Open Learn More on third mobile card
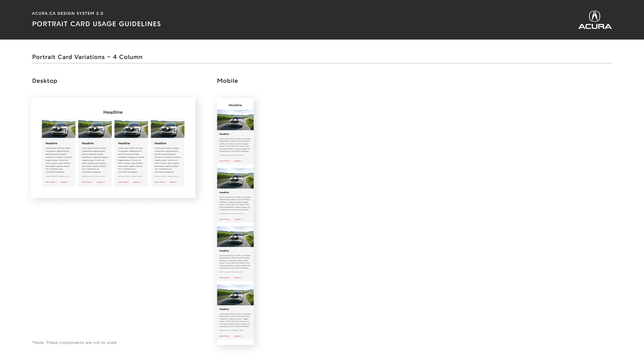 (225, 278)
